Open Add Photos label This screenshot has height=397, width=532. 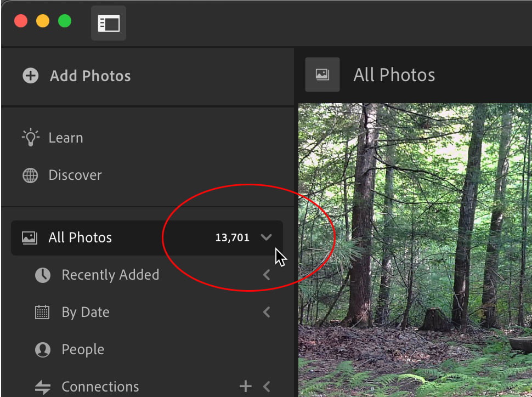click(90, 76)
